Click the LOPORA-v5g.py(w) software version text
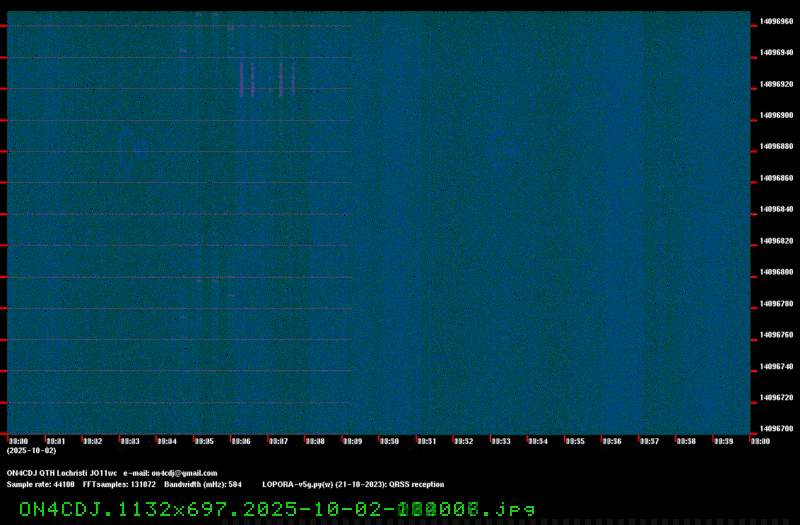Image resolution: width=800 pixels, height=525 pixels. 300,484
